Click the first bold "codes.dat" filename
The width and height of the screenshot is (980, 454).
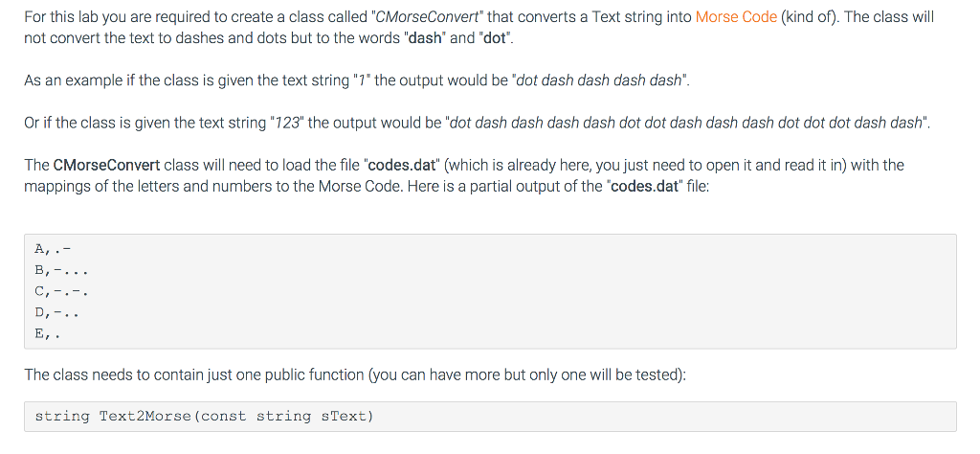(406, 165)
